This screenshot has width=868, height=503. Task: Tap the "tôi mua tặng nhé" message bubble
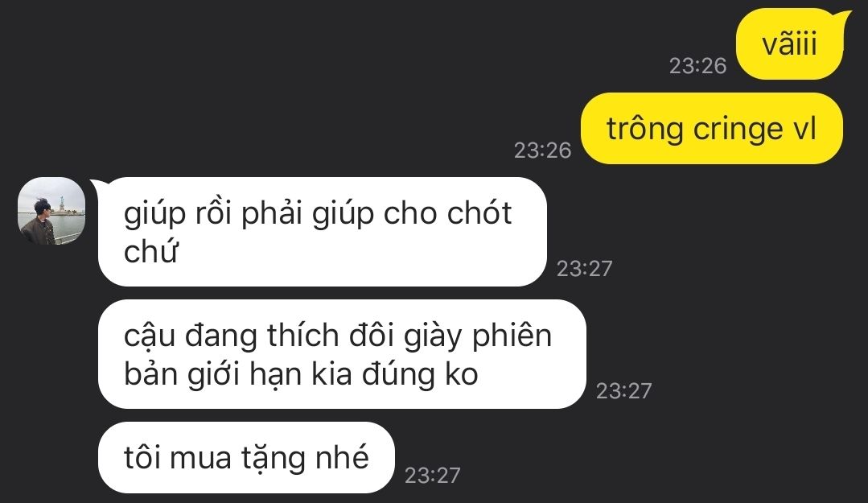[x=246, y=458]
